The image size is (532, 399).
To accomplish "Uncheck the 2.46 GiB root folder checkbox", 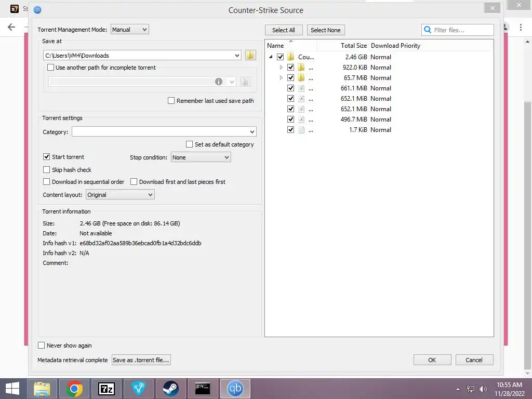I will click(x=280, y=57).
